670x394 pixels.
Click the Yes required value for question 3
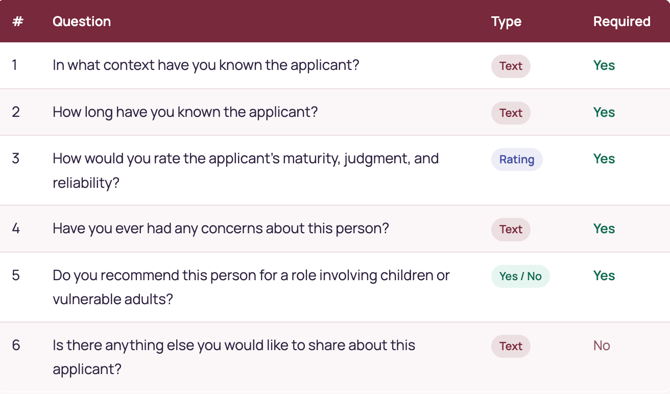(604, 159)
